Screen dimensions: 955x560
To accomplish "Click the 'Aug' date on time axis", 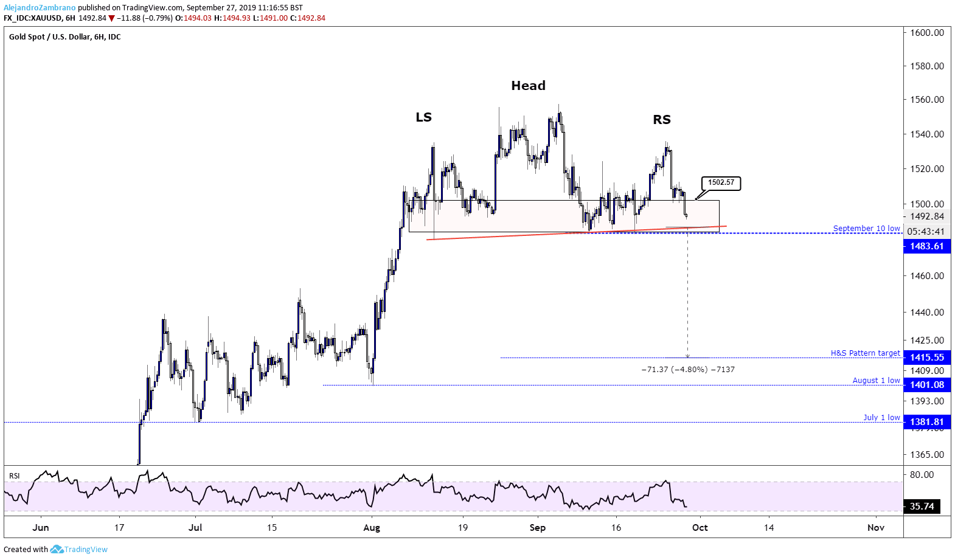I will [372, 528].
